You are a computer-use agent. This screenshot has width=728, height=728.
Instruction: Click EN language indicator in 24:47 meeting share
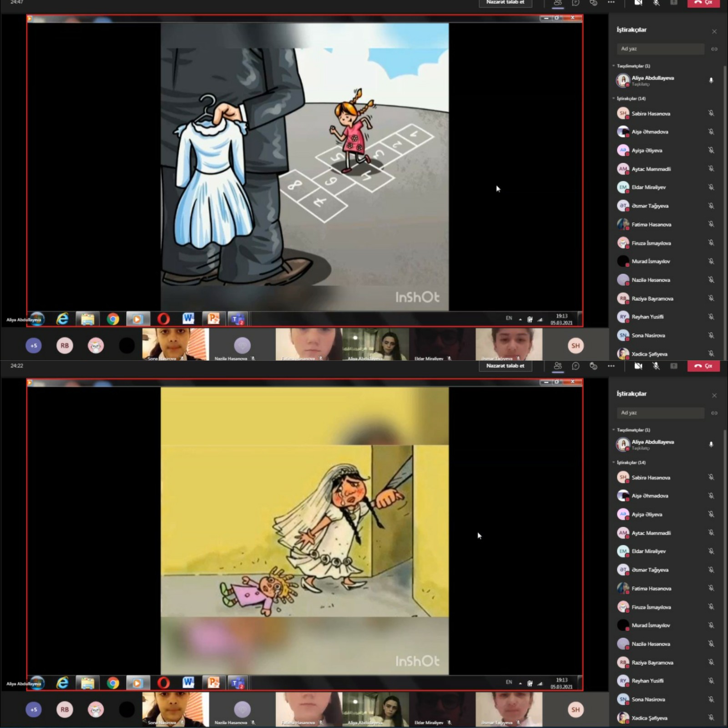point(509,318)
